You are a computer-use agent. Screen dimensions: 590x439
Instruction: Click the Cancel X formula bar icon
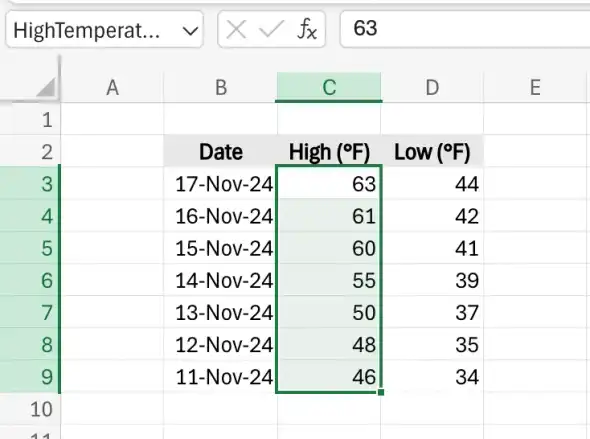point(236,29)
